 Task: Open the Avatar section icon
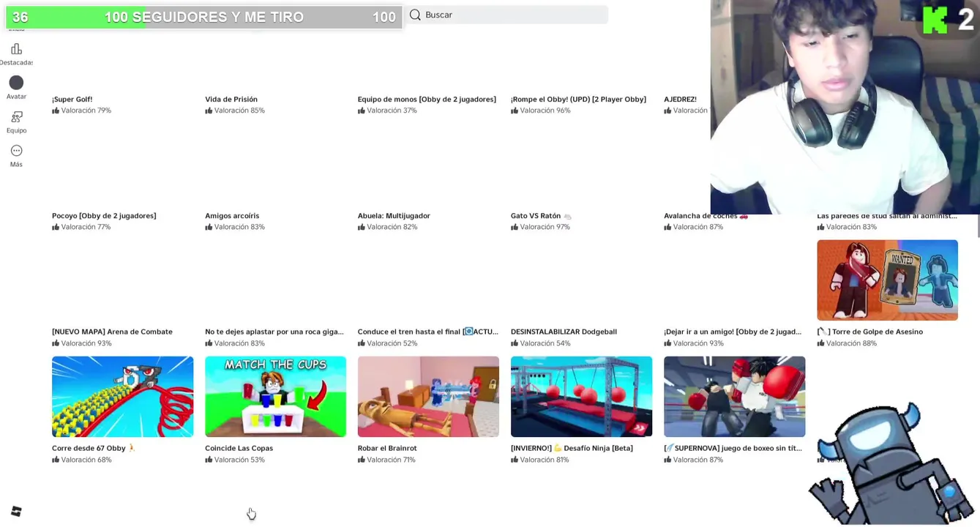click(x=16, y=83)
